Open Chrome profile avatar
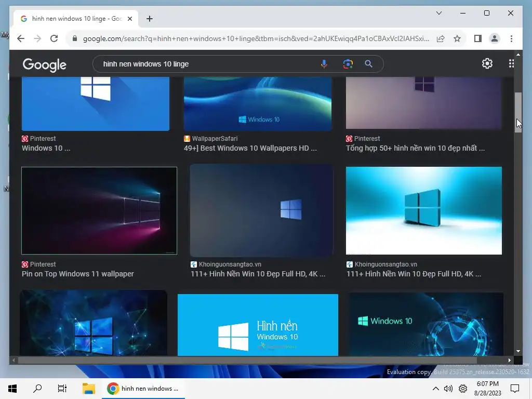 (495, 38)
